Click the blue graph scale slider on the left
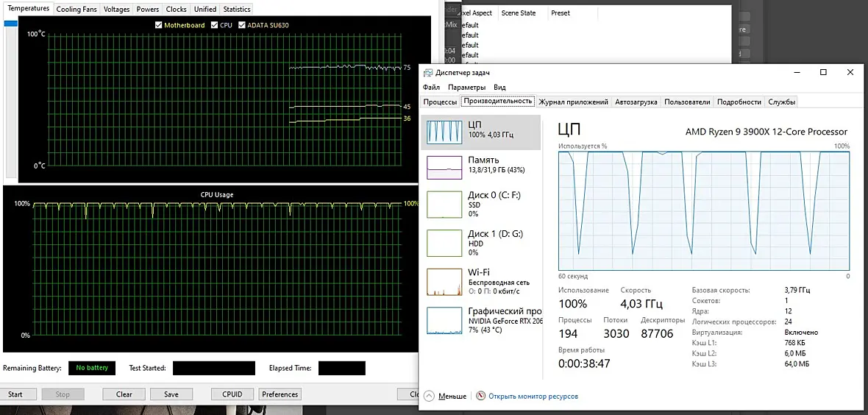This screenshot has width=868, height=415. 10,24
